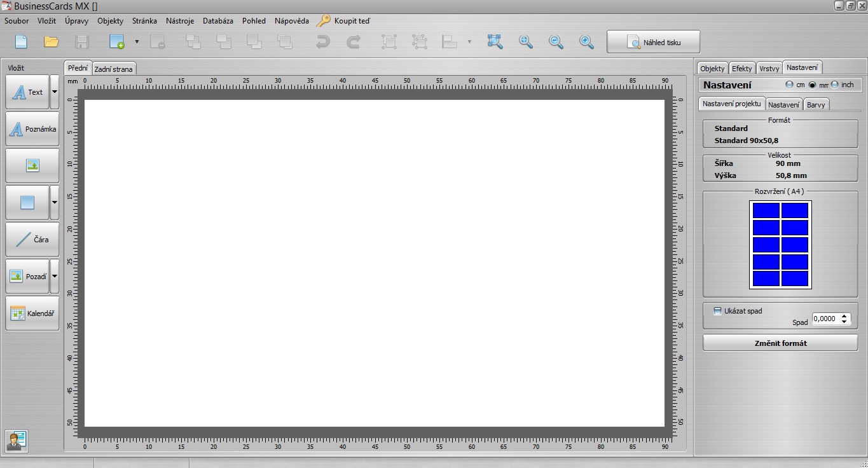Image resolution: width=868 pixels, height=468 pixels.
Task: Click the first layer order icon
Action: tap(193, 42)
